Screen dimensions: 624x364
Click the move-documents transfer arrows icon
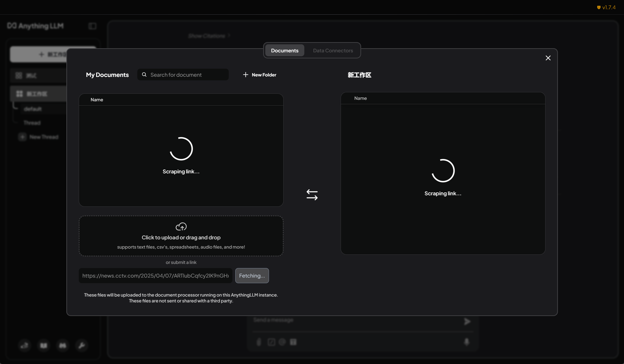click(312, 195)
